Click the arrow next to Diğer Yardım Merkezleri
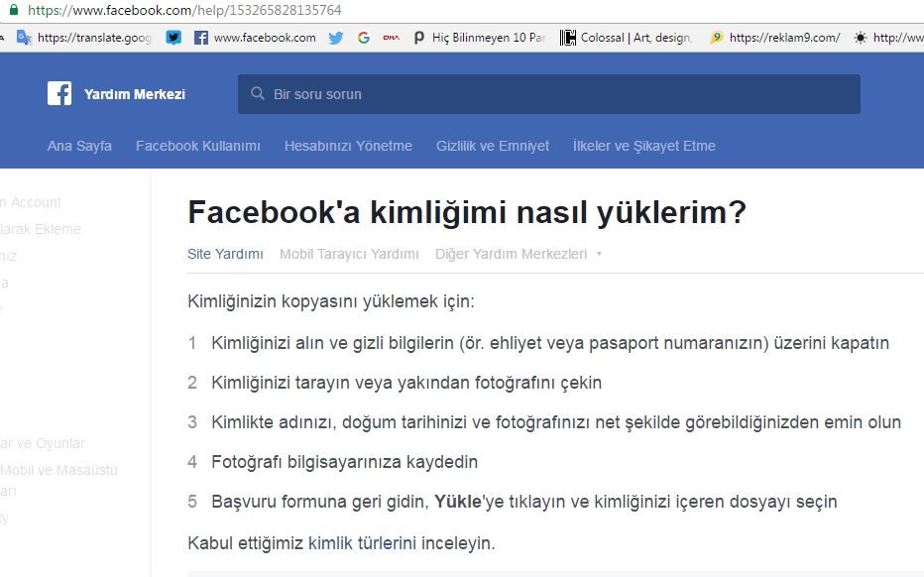The height and width of the screenshot is (577, 924). pyautogui.click(x=599, y=254)
